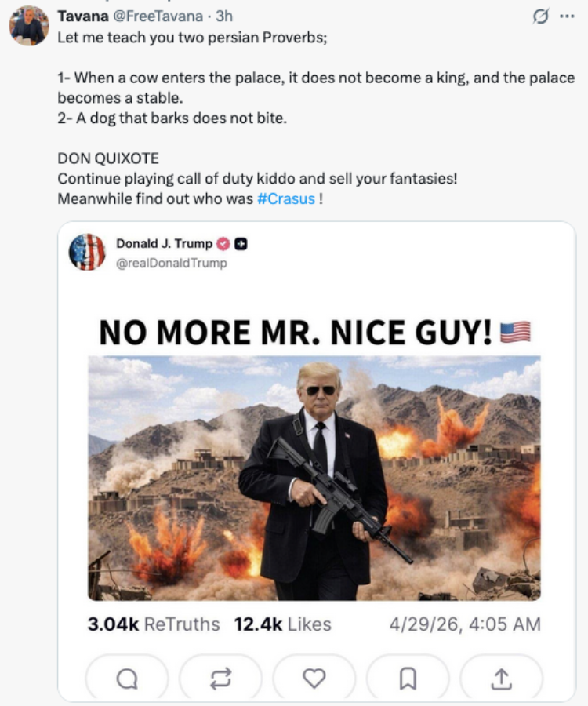This screenshot has width=588, height=706.
Task: Click the Tavana display name
Action: pos(83,16)
